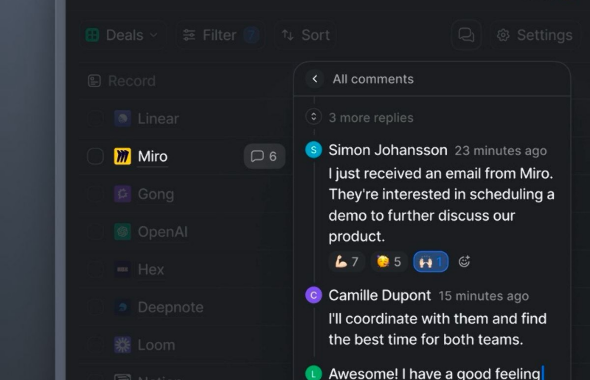The image size is (590, 380).
Task: Open the Deals view dropdown
Action: point(123,35)
